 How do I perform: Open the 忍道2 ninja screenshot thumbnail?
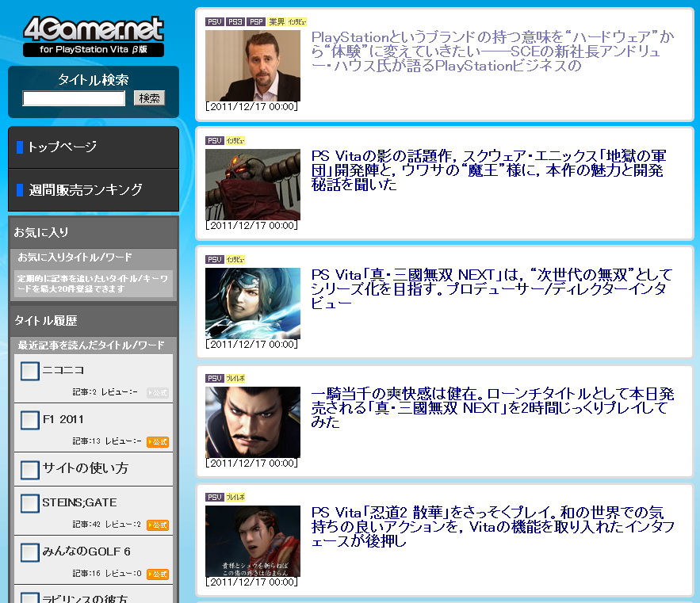click(253, 540)
